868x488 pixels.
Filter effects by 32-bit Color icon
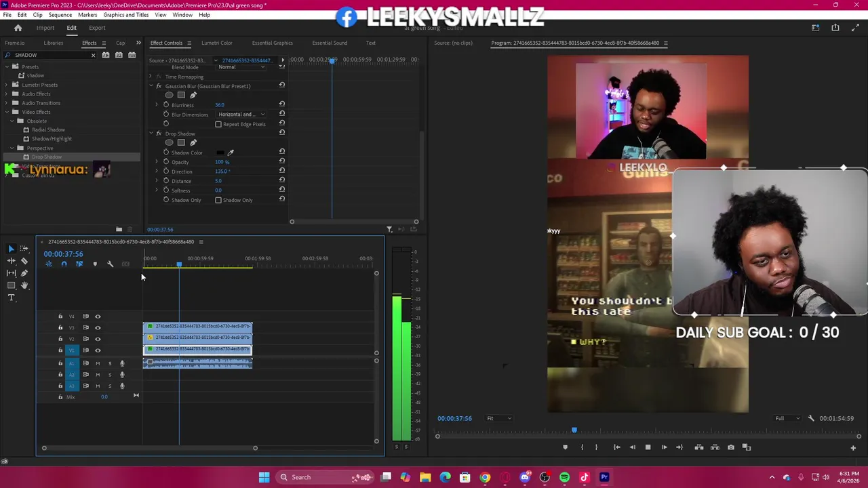point(119,55)
